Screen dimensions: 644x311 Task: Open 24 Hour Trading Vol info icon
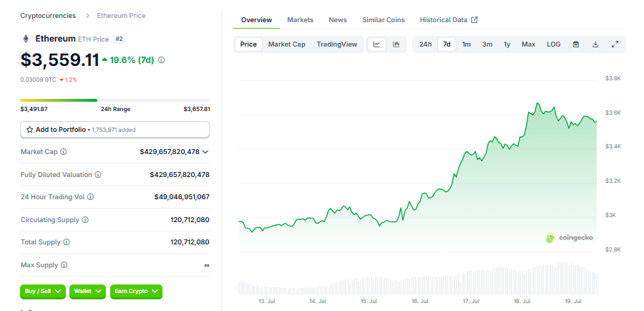coord(90,197)
